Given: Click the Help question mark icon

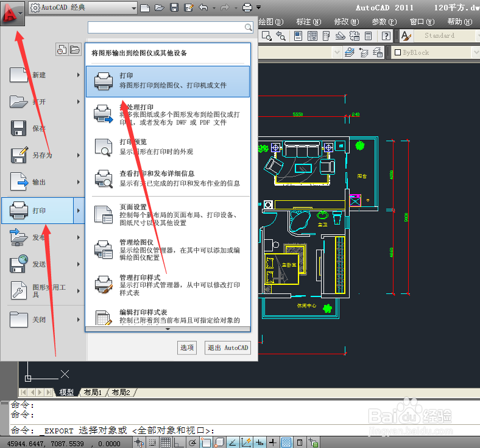Looking at the screenshot, I should click(386, 36).
